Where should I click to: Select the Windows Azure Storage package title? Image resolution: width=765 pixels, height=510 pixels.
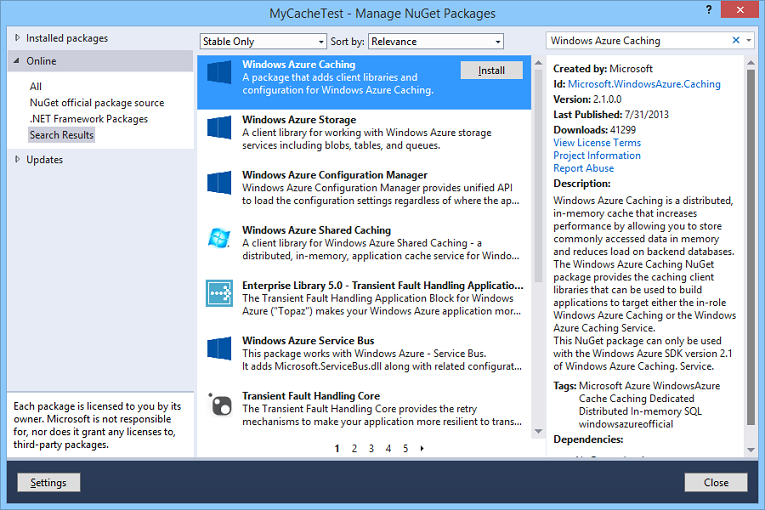coord(299,120)
